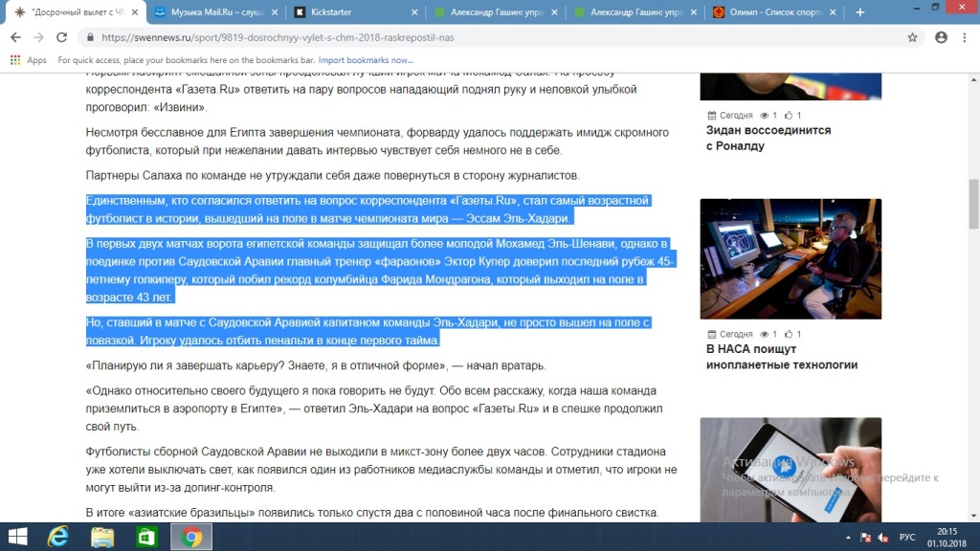Go back to the previous page
980x551 pixels.
(x=15, y=37)
